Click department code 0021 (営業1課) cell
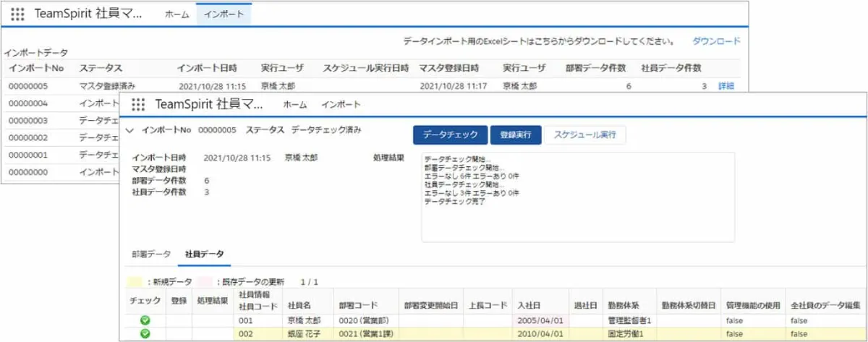 tap(366, 333)
